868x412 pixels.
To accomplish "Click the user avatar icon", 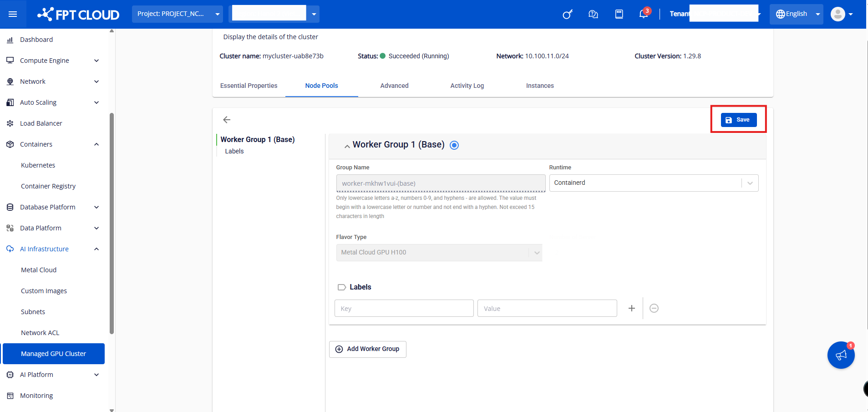I will coord(838,14).
